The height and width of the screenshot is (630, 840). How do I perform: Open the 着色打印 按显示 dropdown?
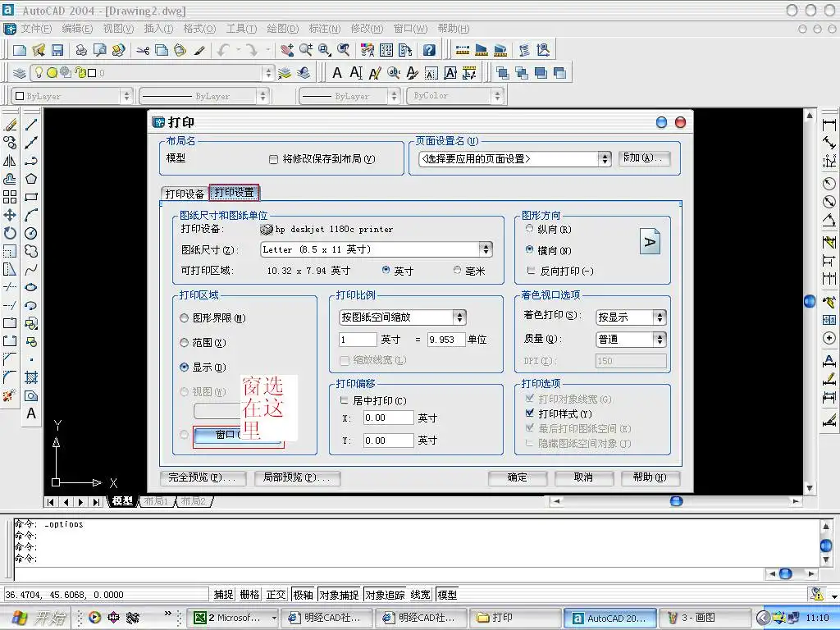tap(660, 317)
